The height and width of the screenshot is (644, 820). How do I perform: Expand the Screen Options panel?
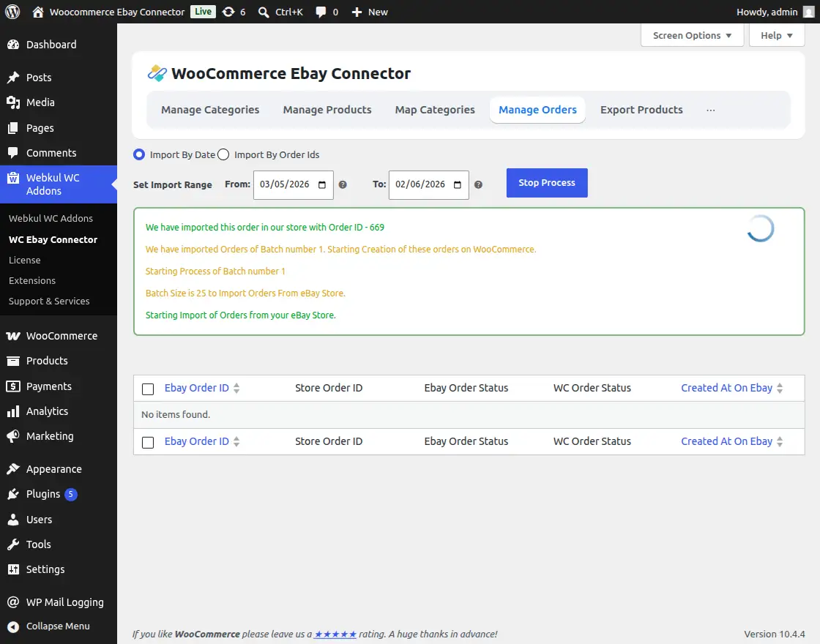coord(692,36)
